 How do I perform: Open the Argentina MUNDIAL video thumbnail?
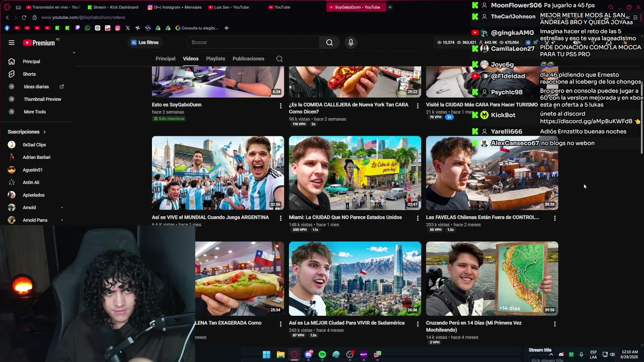pos(218,173)
